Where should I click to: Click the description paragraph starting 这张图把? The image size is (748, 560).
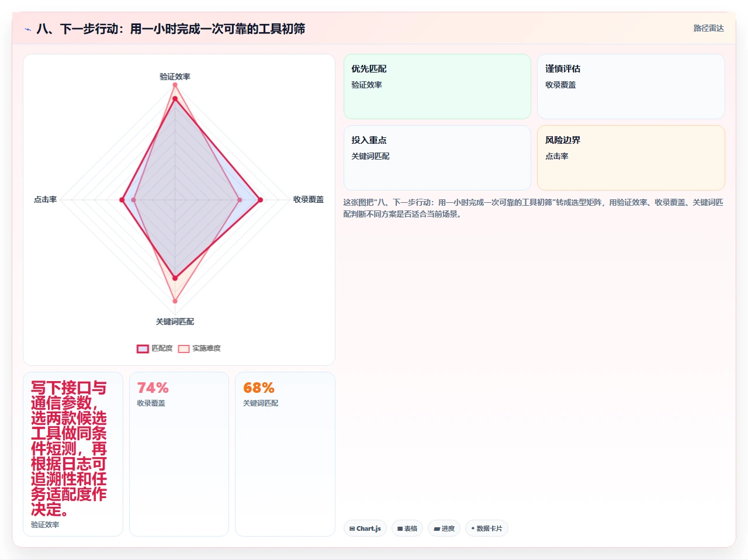(x=533, y=208)
